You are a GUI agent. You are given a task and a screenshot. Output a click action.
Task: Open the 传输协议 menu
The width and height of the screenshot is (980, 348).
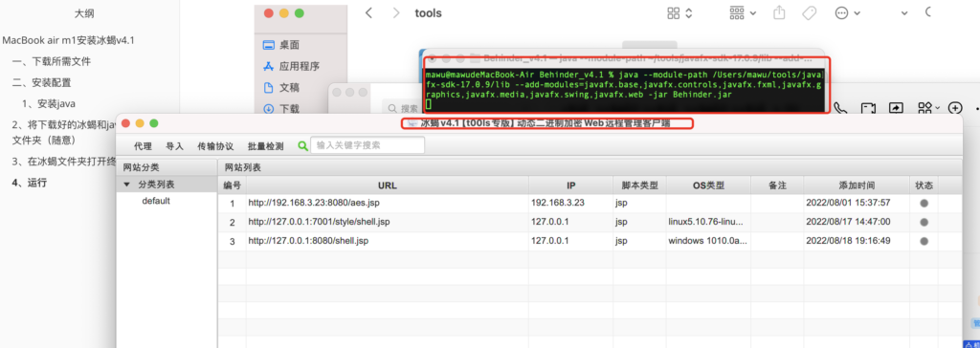pos(215,146)
